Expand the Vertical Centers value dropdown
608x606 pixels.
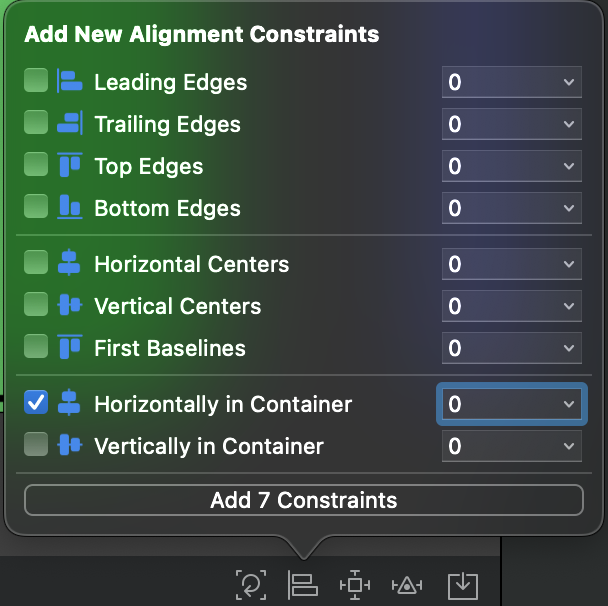(568, 306)
